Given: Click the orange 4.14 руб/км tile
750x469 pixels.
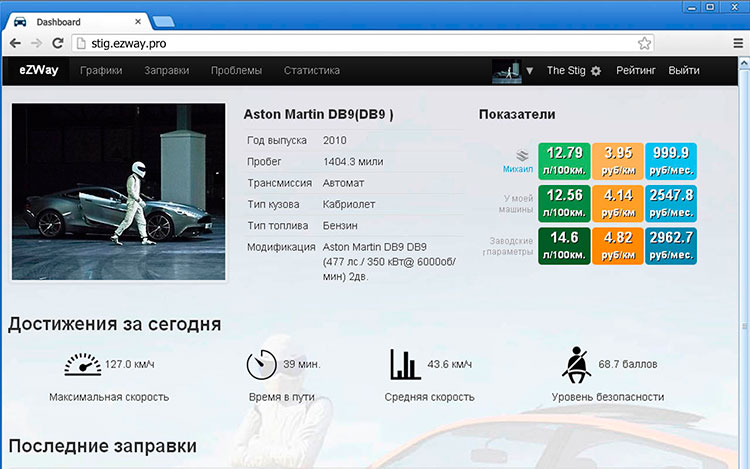Looking at the screenshot, I should (x=618, y=204).
